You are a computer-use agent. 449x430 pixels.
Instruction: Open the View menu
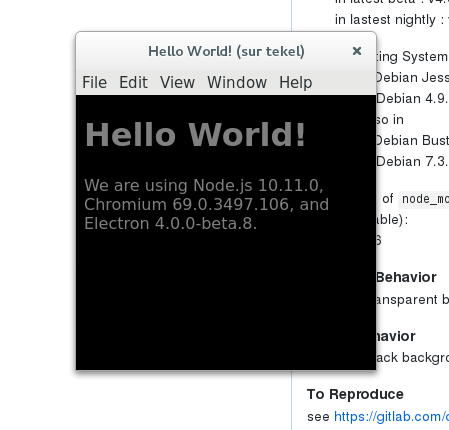[x=177, y=82]
